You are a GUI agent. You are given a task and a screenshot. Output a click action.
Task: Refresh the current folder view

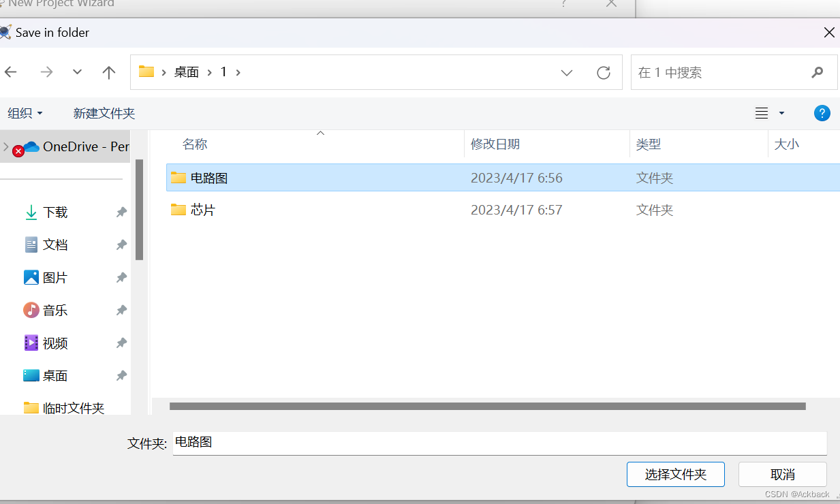coord(604,72)
